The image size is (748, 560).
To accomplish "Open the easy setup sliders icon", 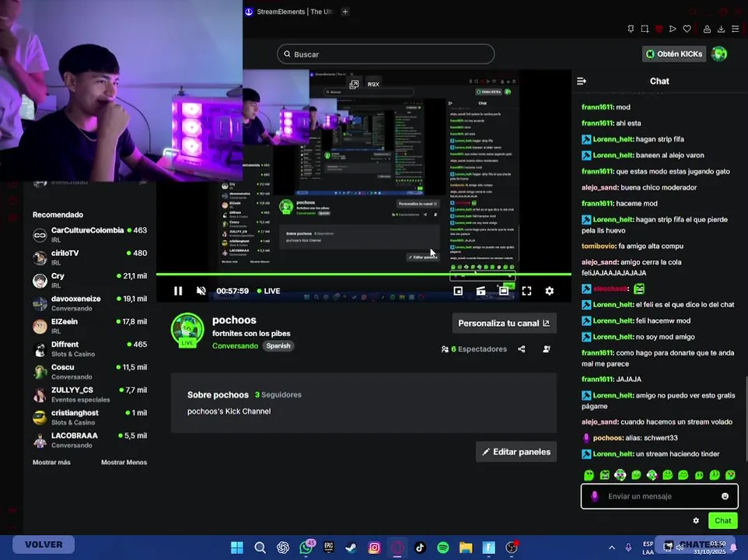I will click(736, 29).
